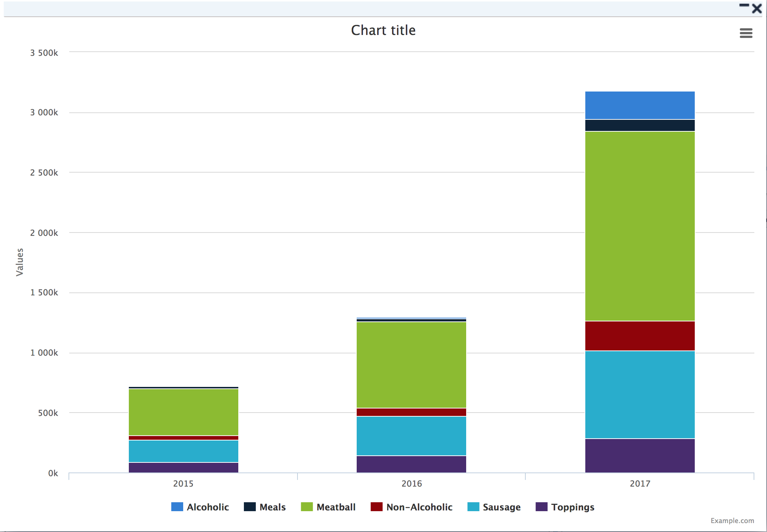Hide the Meatball series via the legend
Viewport: 767px width, 532px height.
click(x=335, y=507)
